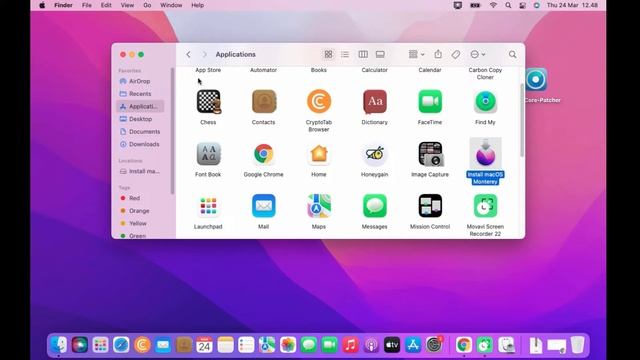
Task: Open the Install macOS volume in sidebar
Action: [140, 171]
